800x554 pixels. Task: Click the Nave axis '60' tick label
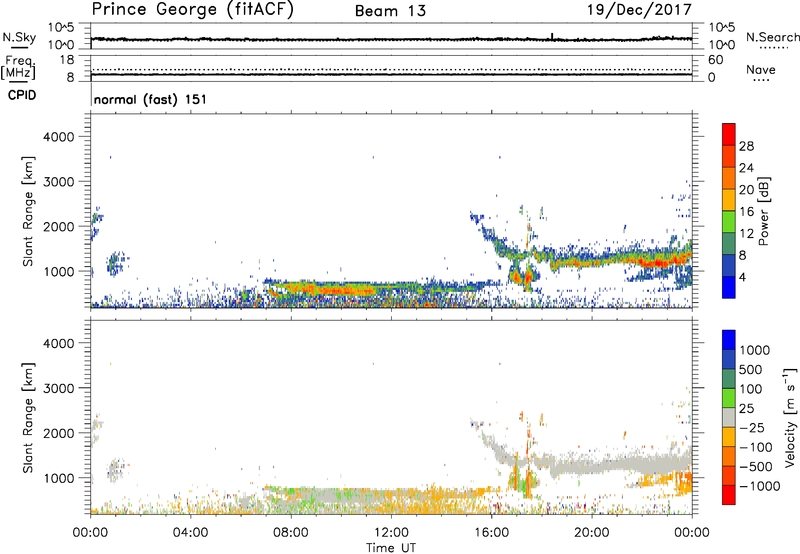(715, 59)
